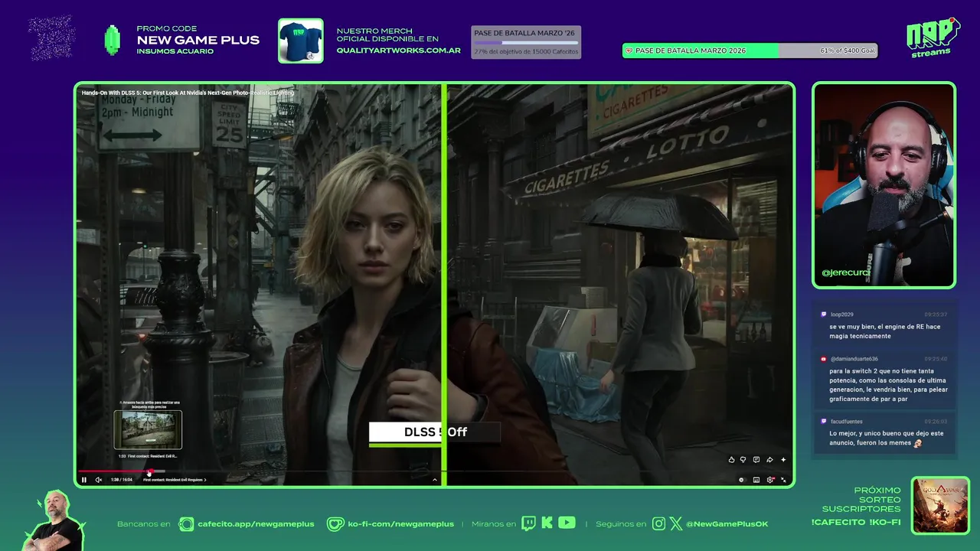Unmute the video with the speaker icon

click(x=99, y=480)
